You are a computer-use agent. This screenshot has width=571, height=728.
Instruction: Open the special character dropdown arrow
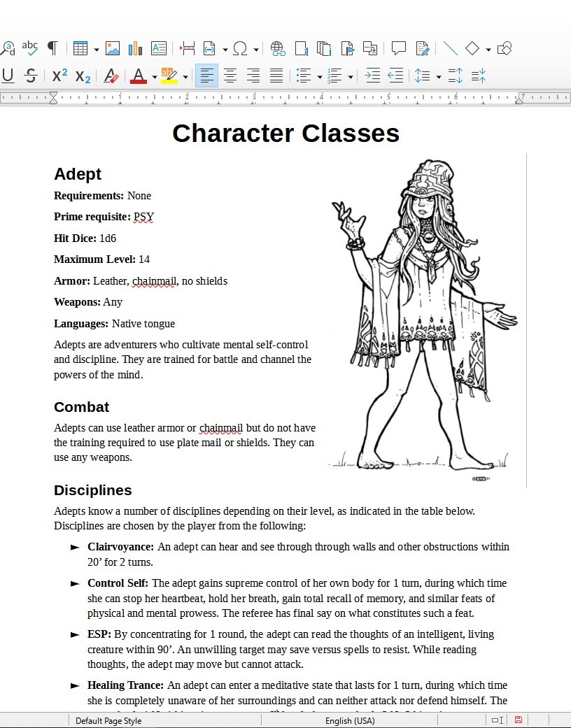click(255, 49)
